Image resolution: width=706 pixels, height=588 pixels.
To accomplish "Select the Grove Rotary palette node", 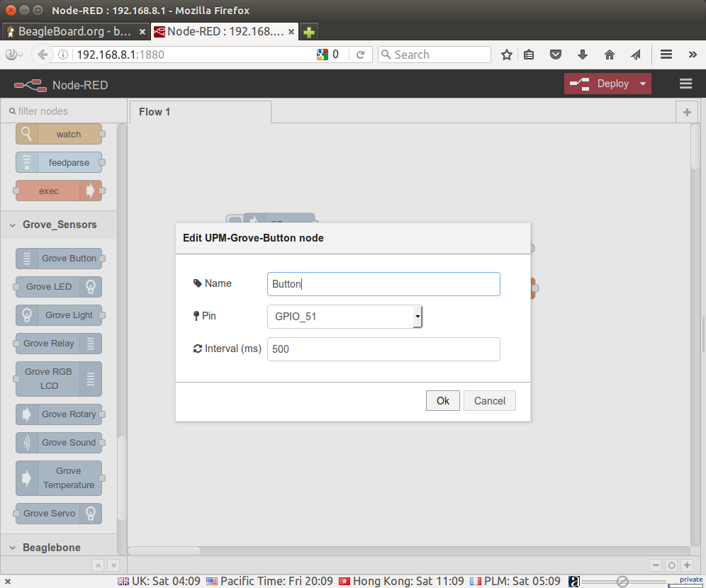I will pyautogui.click(x=59, y=414).
